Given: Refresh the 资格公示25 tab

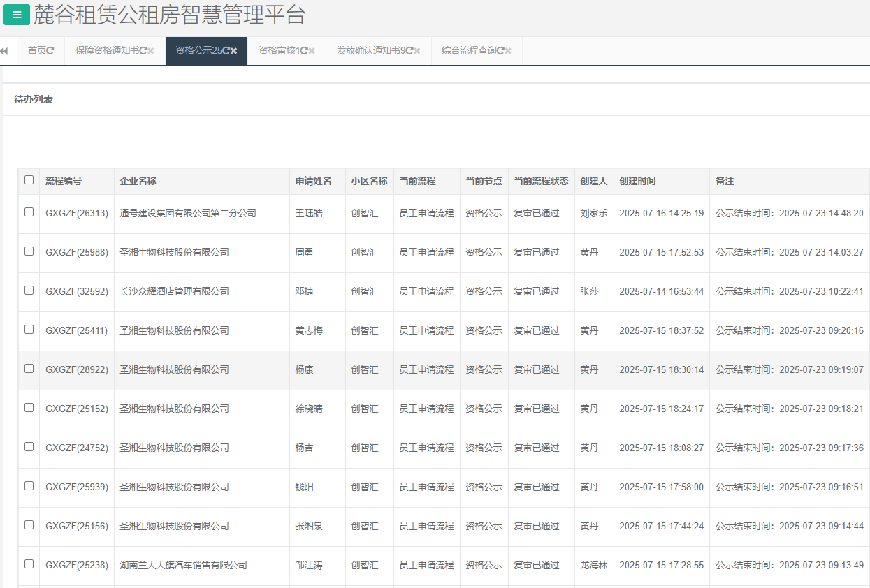Looking at the screenshot, I should [x=226, y=51].
